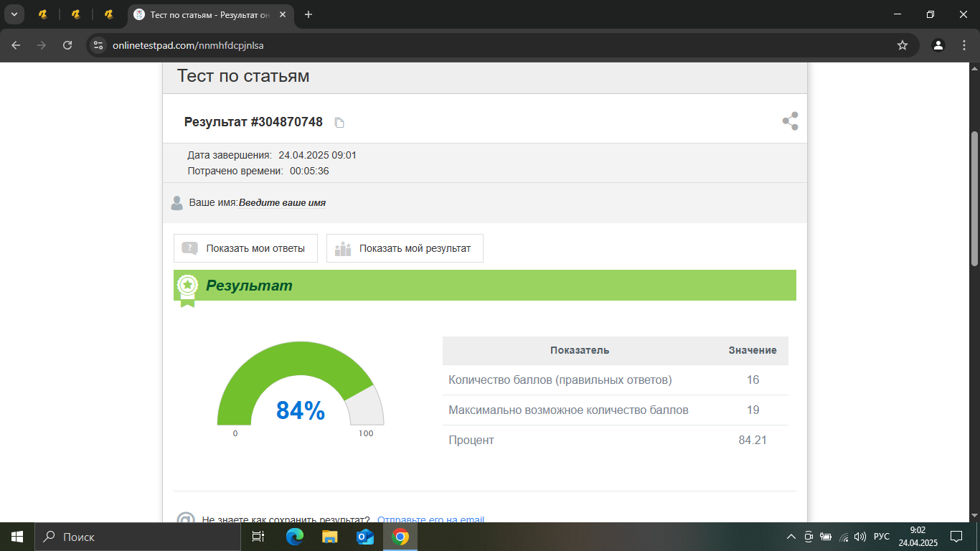Show hidden system tray icons
Screen dimensions: 980x551
(x=791, y=537)
